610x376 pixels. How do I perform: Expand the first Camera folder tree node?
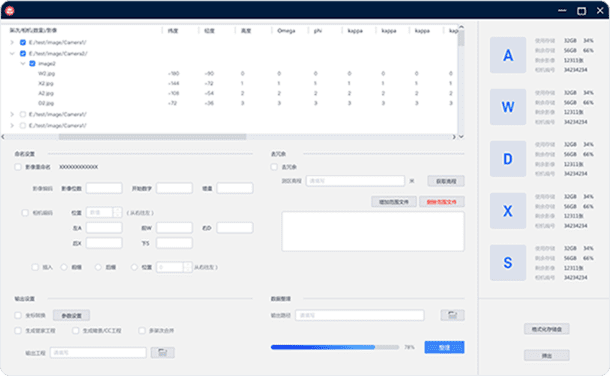12,42
